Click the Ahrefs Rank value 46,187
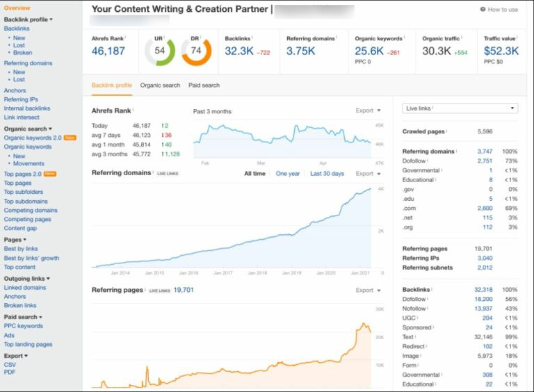Viewport: 534px width, 392px height. [108, 51]
